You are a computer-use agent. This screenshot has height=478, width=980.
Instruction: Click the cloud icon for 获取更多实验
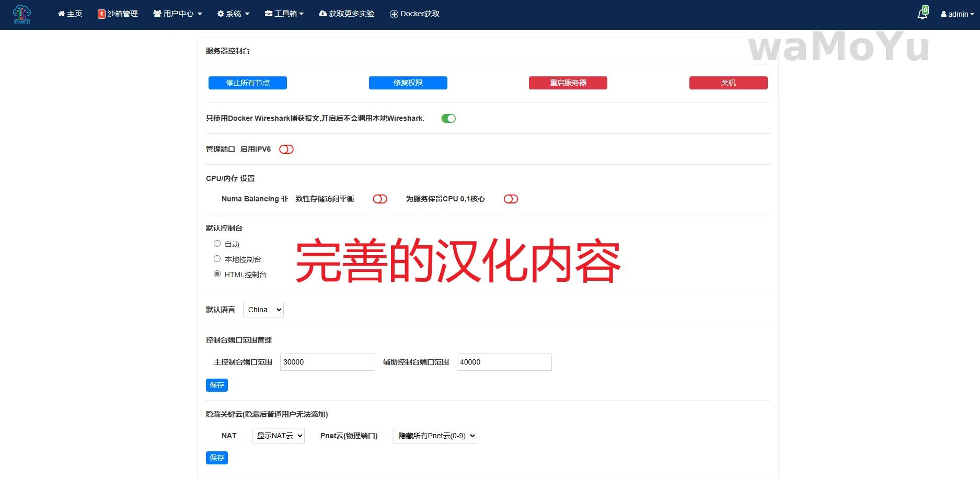pyautogui.click(x=323, y=14)
